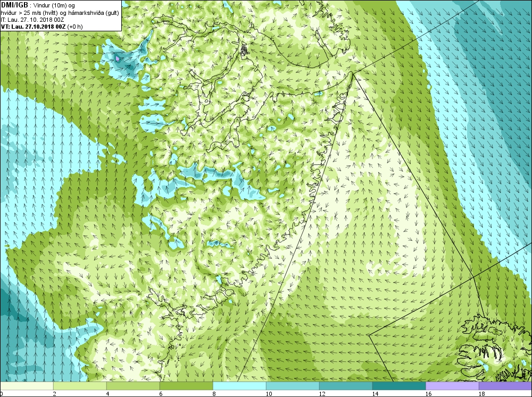Click the 0–2 m/s pale legend swatch

tap(27, 386)
